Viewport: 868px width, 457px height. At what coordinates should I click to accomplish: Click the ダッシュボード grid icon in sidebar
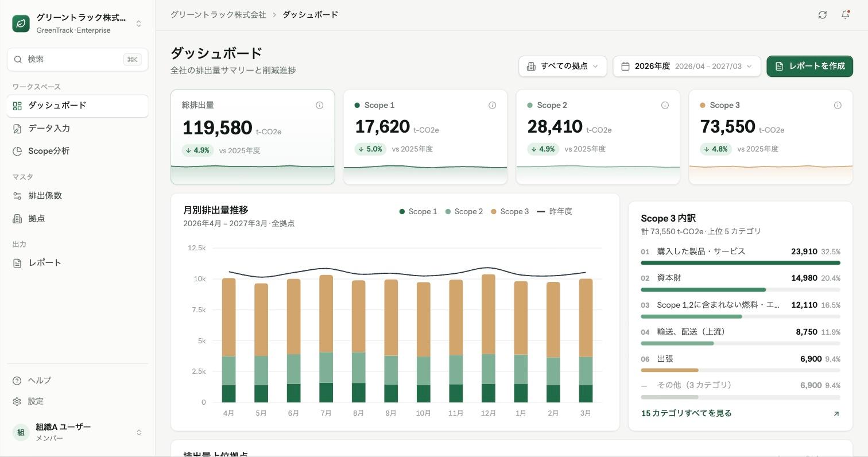click(17, 106)
